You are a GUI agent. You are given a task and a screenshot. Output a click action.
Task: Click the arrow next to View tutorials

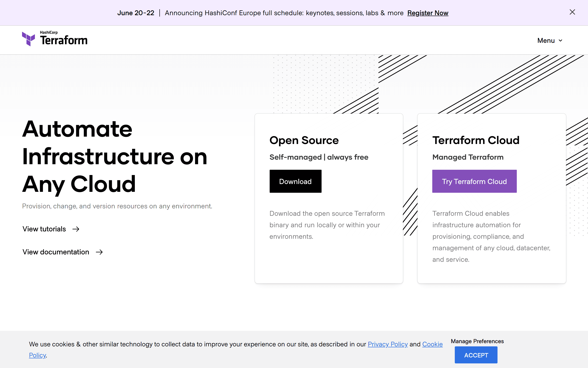76,229
